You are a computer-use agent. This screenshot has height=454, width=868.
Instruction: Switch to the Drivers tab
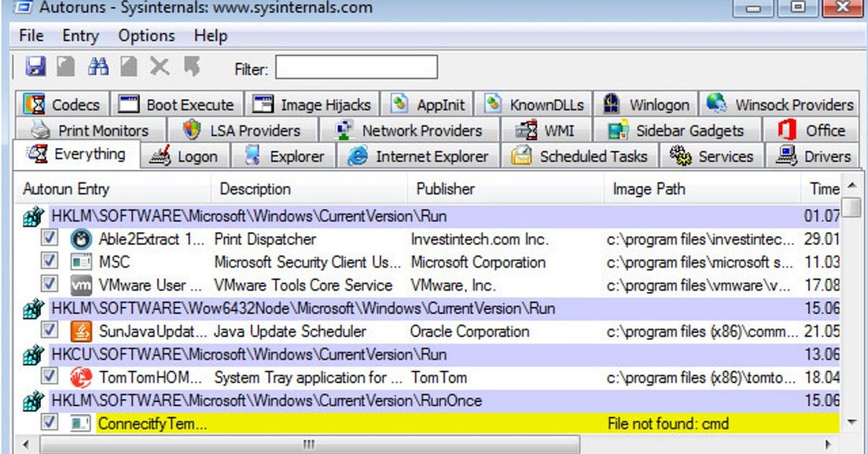813,156
